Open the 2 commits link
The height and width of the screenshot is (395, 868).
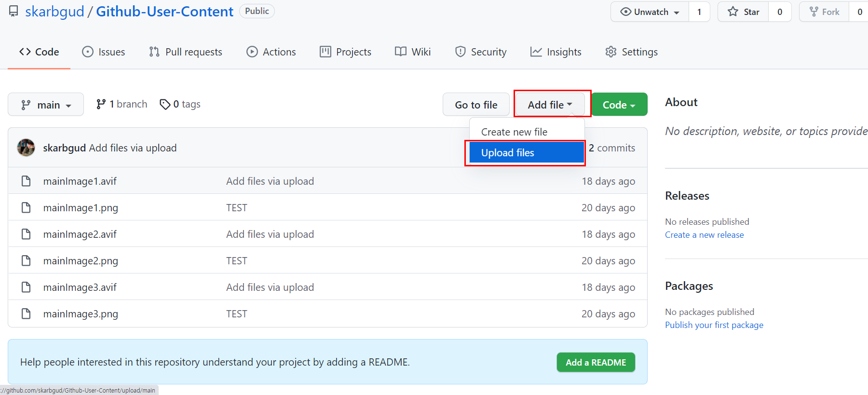tap(612, 148)
